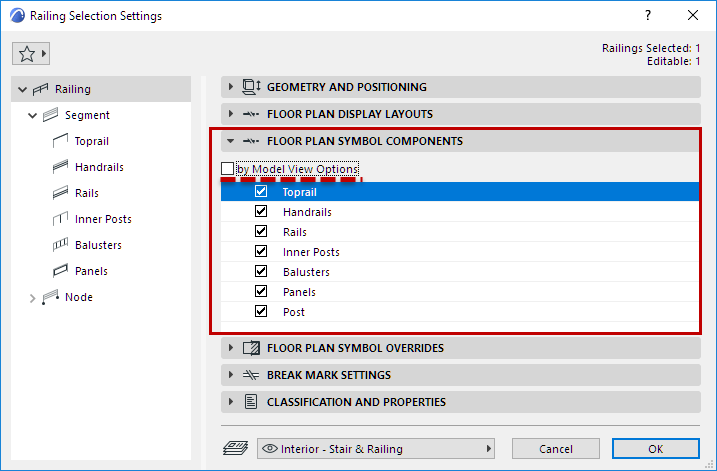Click the Handrails tree icon

pyautogui.click(x=58, y=167)
